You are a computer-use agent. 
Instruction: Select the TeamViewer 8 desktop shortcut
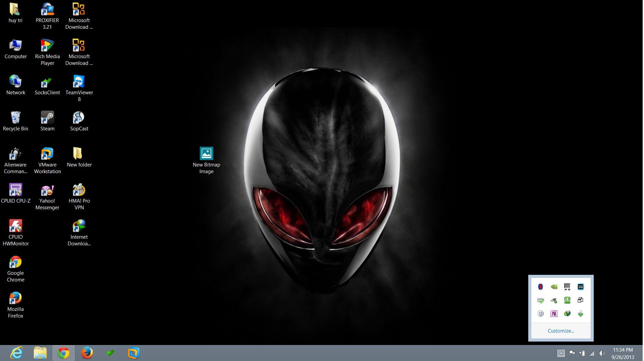coord(79,88)
